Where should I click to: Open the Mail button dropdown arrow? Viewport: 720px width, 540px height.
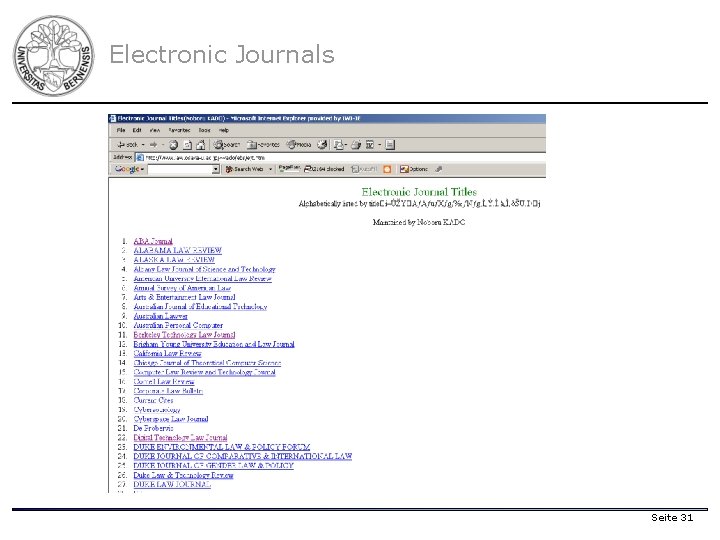point(345,145)
